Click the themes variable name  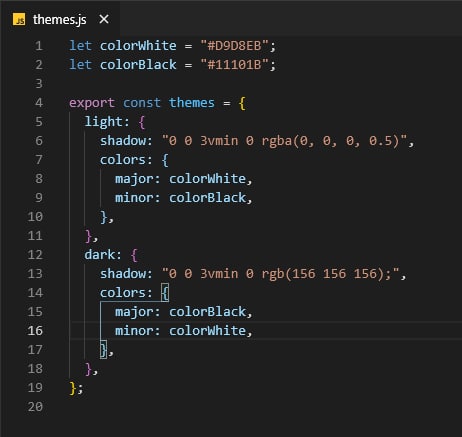[x=192, y=103]
